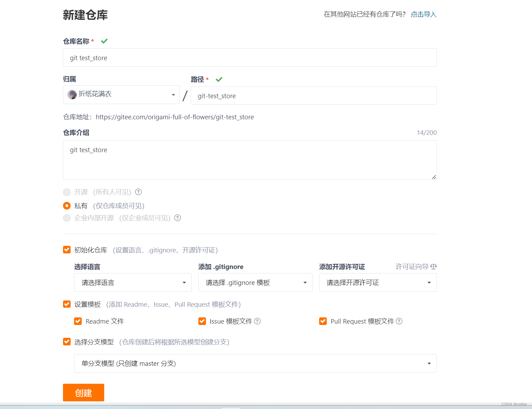Select the 私有 radio button

(x=66, y=206)
